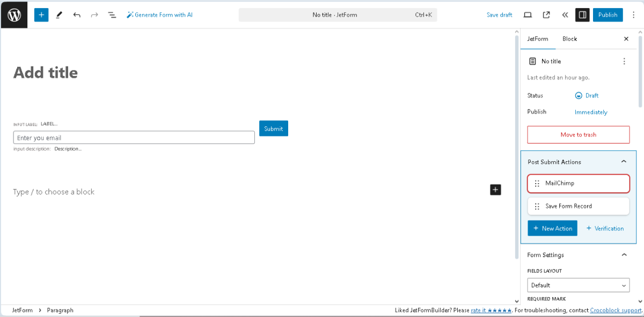The width and height of the screenshot is (644, 317).
Task: Collapse the Form Settings section
Action: click(623, 255)
